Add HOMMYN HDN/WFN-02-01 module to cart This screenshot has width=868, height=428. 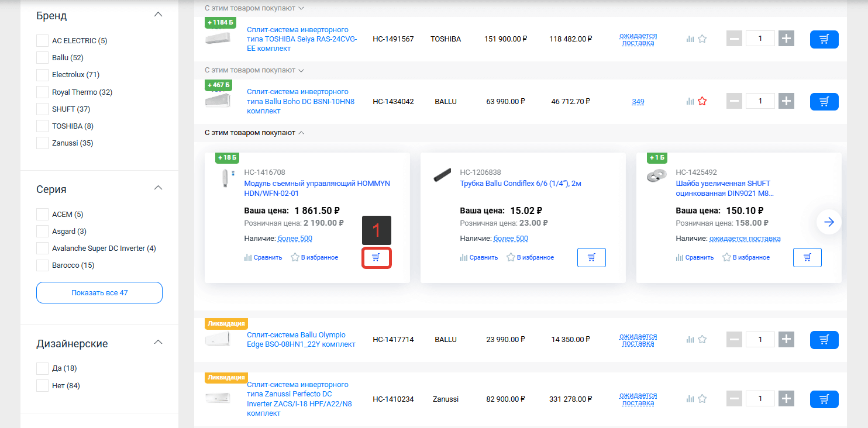click(x=376, y=257)
